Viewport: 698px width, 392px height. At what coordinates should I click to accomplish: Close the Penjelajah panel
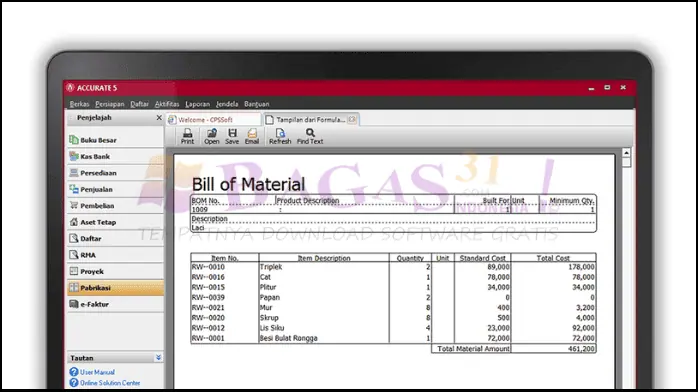(159, 117)
